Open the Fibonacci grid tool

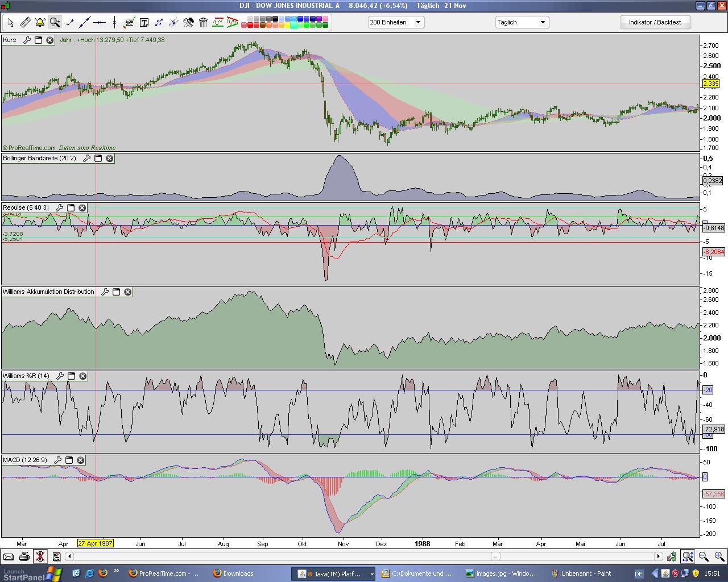click(x=129, y=22)
